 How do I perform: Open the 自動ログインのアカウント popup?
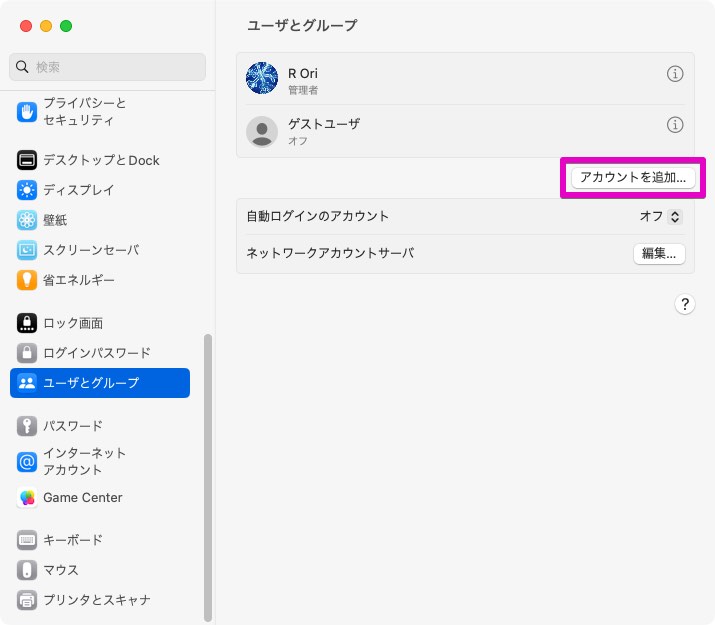(x=661, y=217)
